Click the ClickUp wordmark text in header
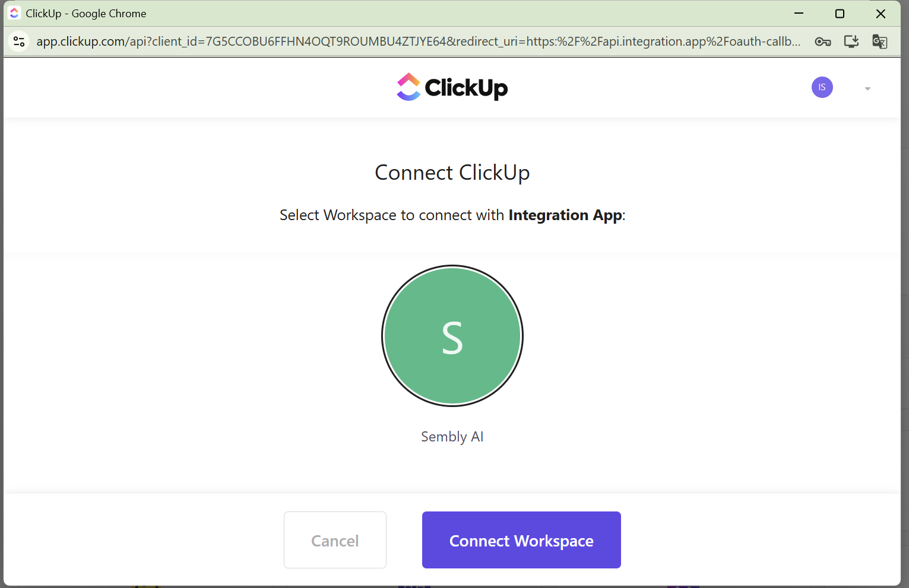Viewport: 909px width, 588px height. pos(466,88)
